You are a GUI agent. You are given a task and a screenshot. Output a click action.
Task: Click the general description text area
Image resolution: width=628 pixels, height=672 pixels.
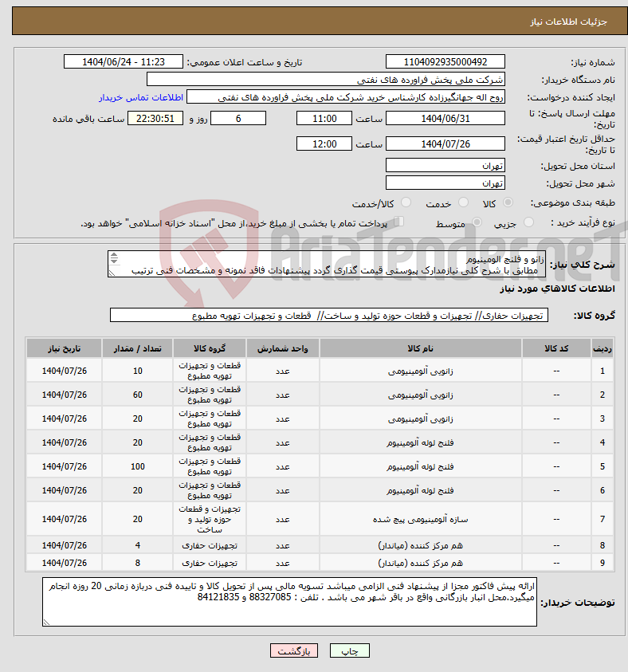coord(327,265)
